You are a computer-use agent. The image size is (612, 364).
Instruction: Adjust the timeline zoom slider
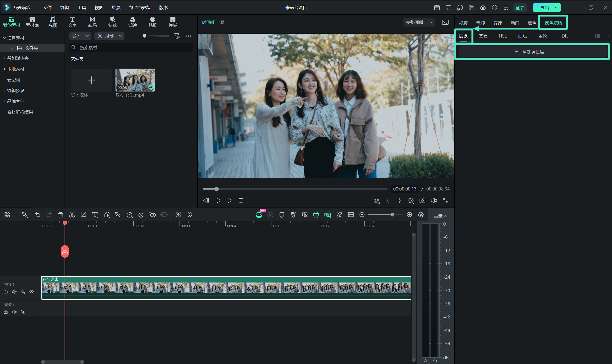pyautogui.click(x=385, y=215)
